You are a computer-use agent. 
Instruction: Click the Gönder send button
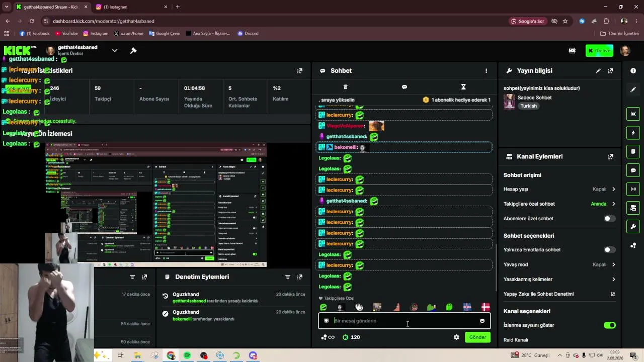(477, 337)
